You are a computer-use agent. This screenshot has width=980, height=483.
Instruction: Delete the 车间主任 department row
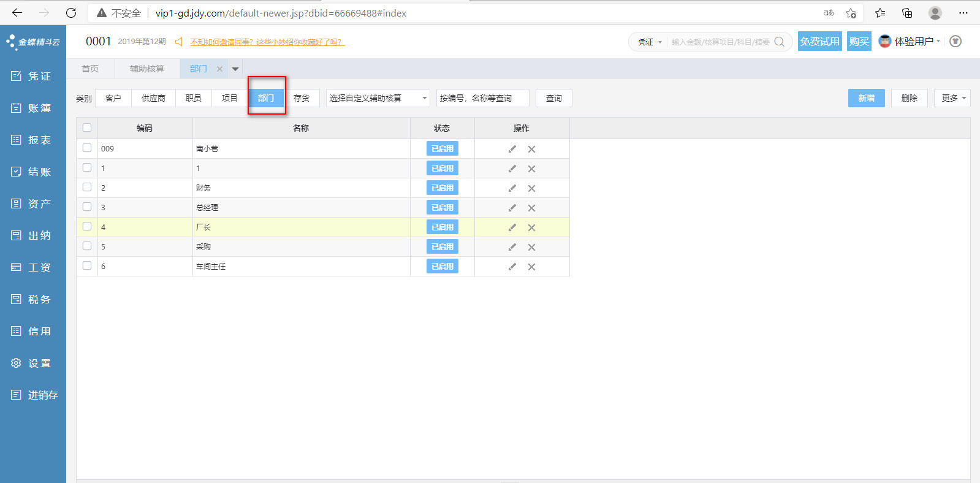tap(531, 267)
